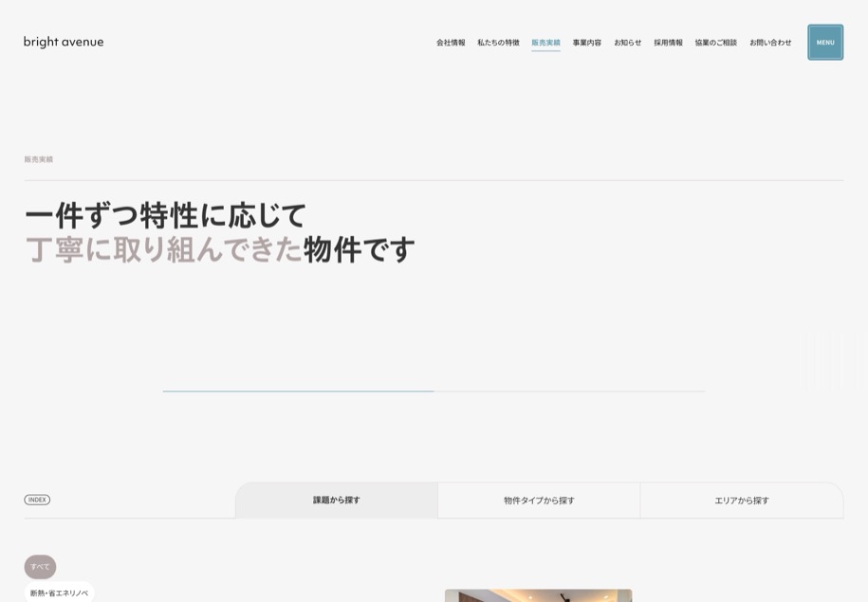Viewport: 868px width, 602px height.
Task: Select the 断熱・省エネリノベ filter
Action: pos(59,593)
